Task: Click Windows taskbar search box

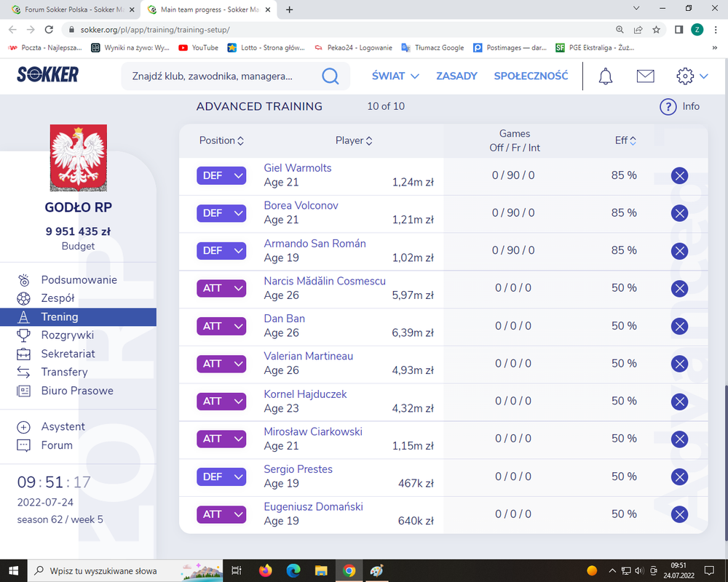Action: [x=125, y=570]
